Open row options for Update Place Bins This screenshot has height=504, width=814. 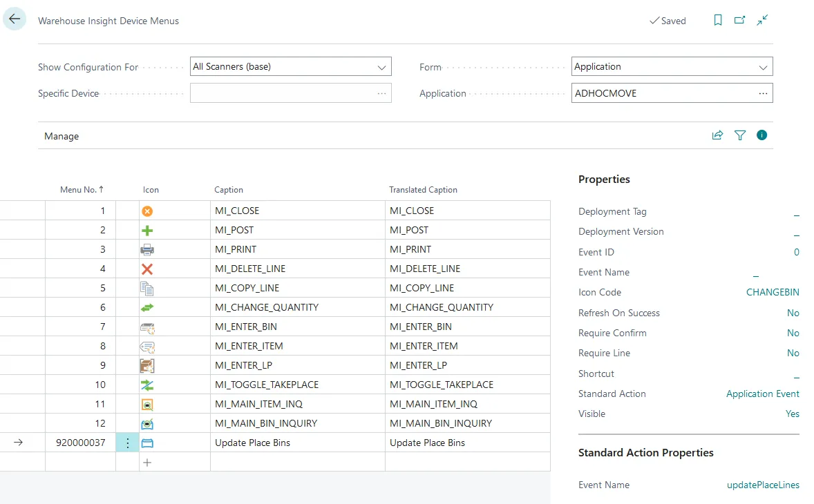(127, 443)
